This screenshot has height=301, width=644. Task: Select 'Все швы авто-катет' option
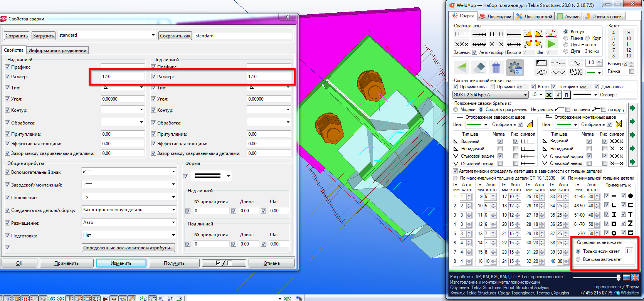(578, 259)
